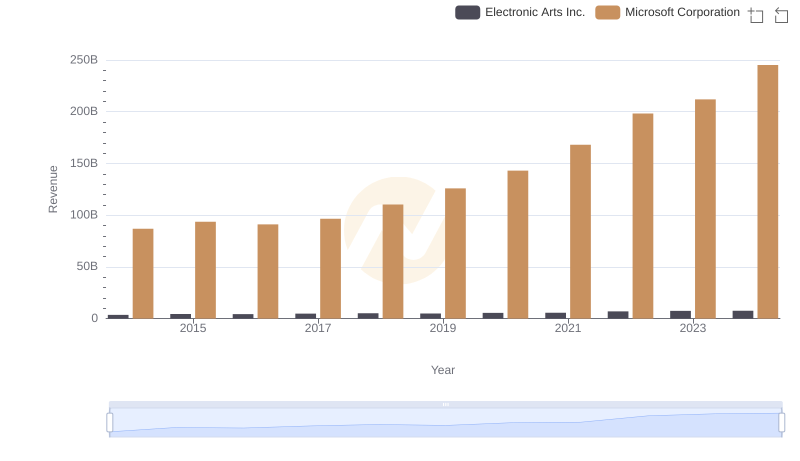800x461 pixels.
Task: Toggle the Electronic Arts Inc. legend swatch
Action: point(467,12)
